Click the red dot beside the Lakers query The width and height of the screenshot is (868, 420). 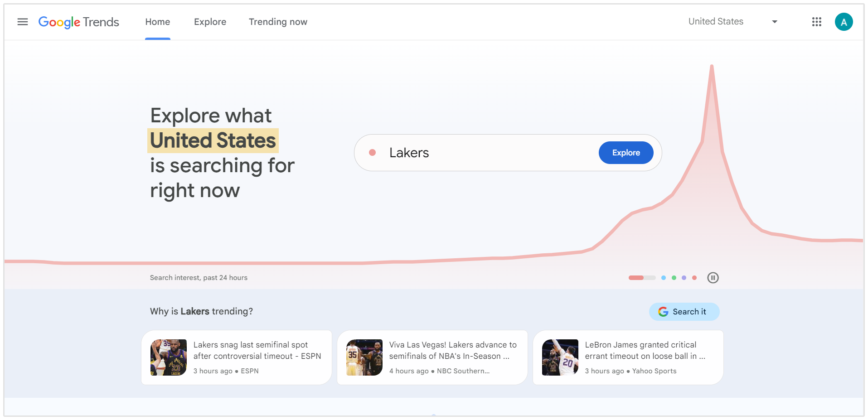373,153
